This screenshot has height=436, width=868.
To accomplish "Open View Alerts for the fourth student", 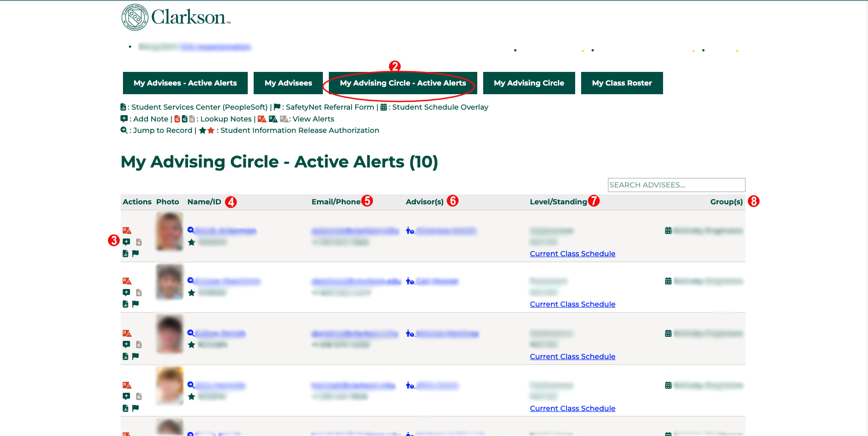I will [x=127, y=385].
